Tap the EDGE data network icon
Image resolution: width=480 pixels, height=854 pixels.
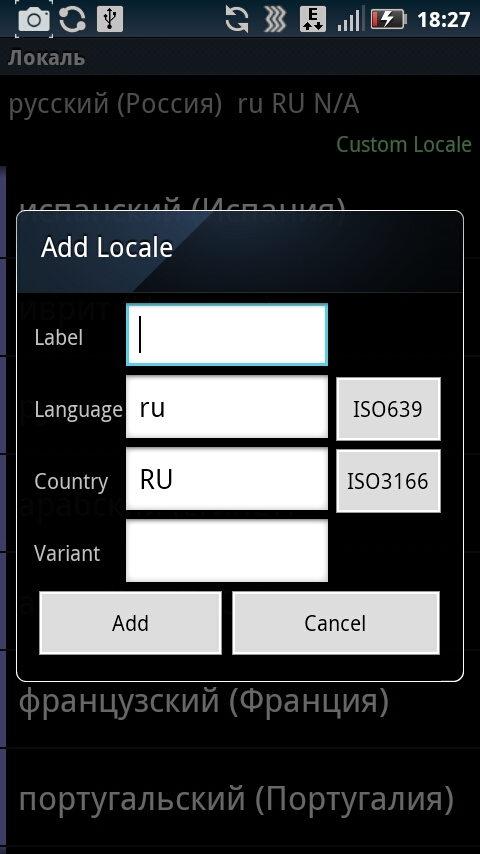(313, 20)
